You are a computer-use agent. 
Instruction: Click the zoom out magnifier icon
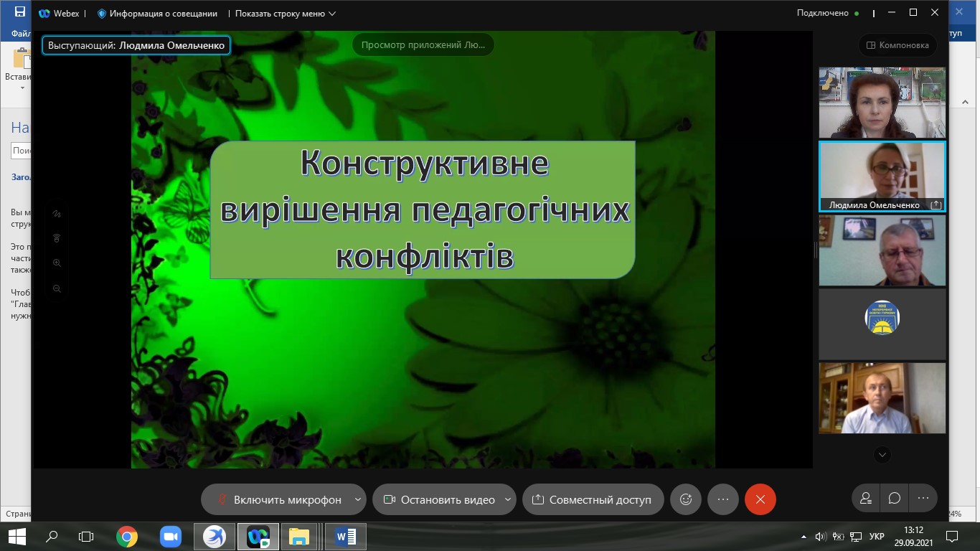(57, 288)
